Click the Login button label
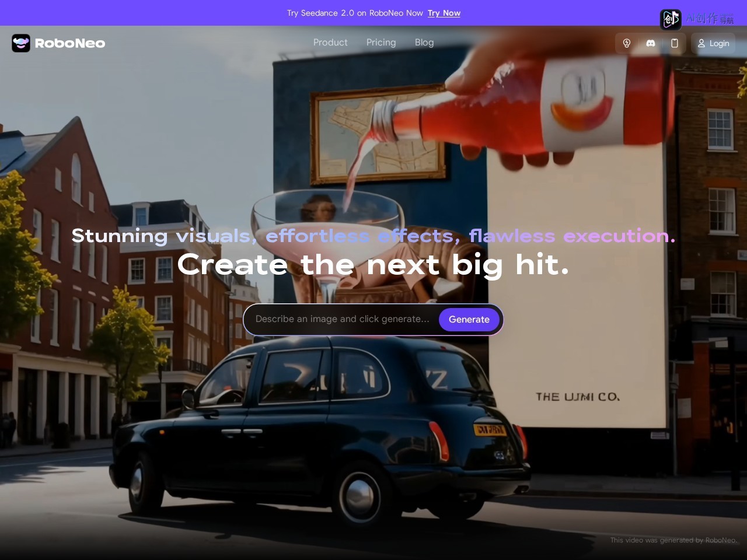Image resolution: width=747 pixels, height=560 pixels. coord(720,43)
